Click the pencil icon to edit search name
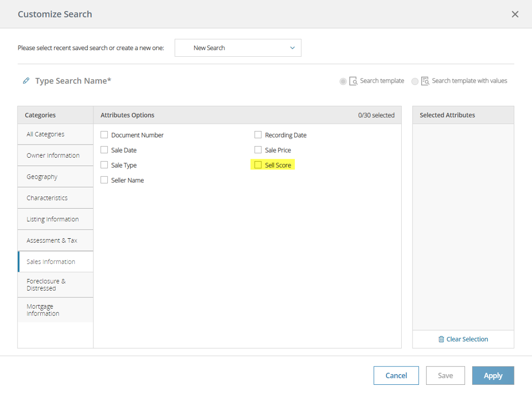Viewport: 532px width, 395px height. [x=26, y=81]
